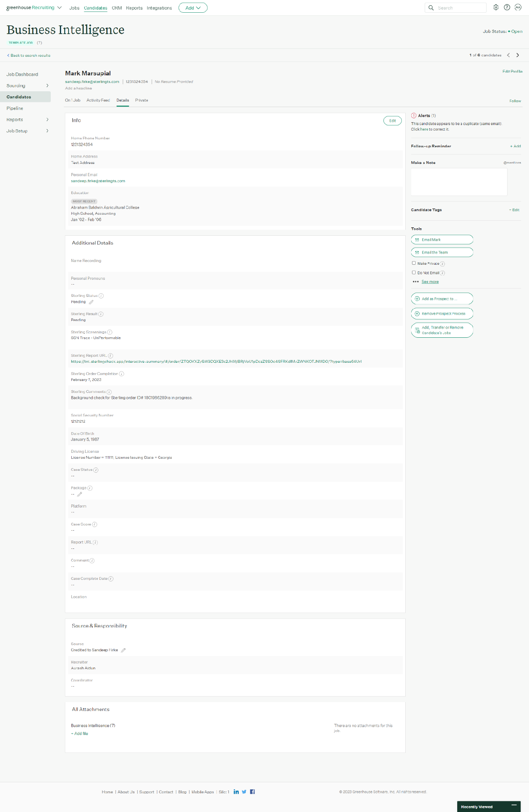This screenshot has width=529, height=812.
Task: Click the Email Mark button
Action: click(442, 240)
